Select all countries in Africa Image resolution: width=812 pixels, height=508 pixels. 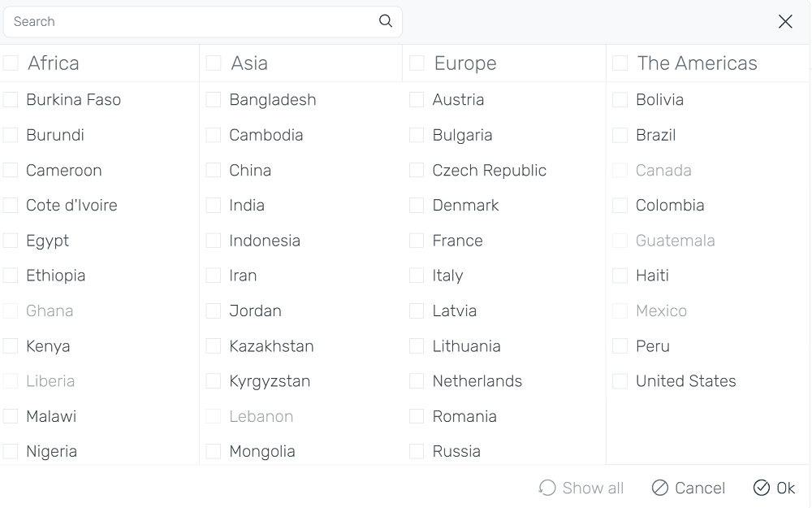[11, 63]
